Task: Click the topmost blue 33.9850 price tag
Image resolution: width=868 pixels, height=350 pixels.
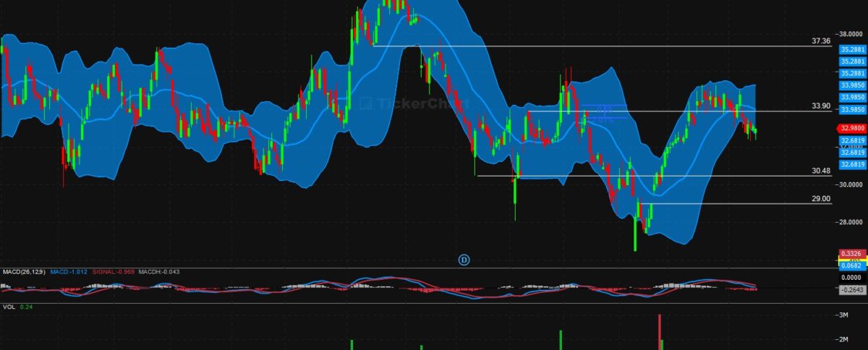Action: tap(852, 85)
